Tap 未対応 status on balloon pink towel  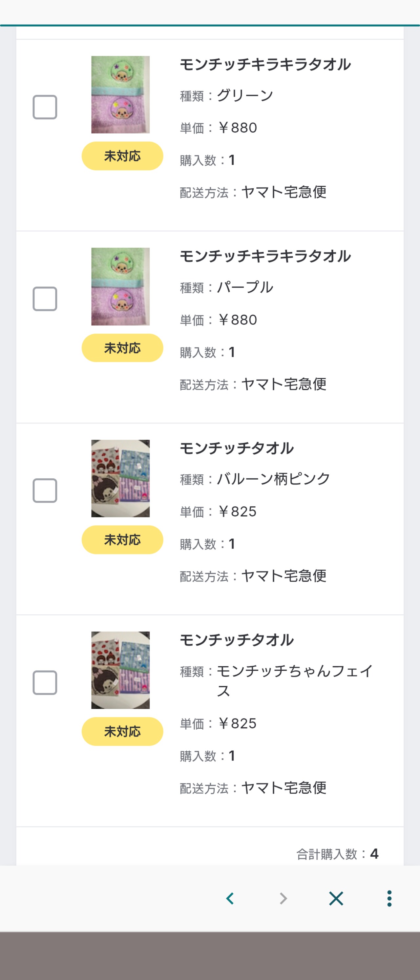coord(122,539)
